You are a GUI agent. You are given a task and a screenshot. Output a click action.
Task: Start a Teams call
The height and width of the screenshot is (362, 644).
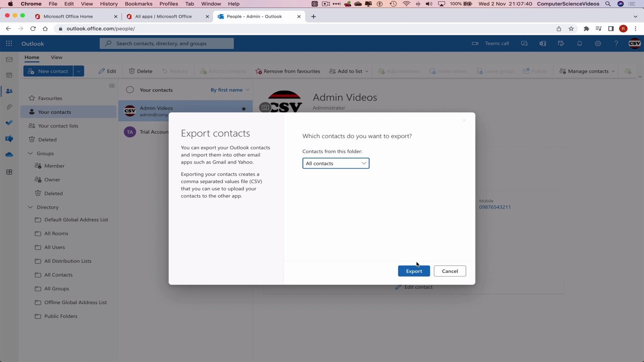point(491,43)
